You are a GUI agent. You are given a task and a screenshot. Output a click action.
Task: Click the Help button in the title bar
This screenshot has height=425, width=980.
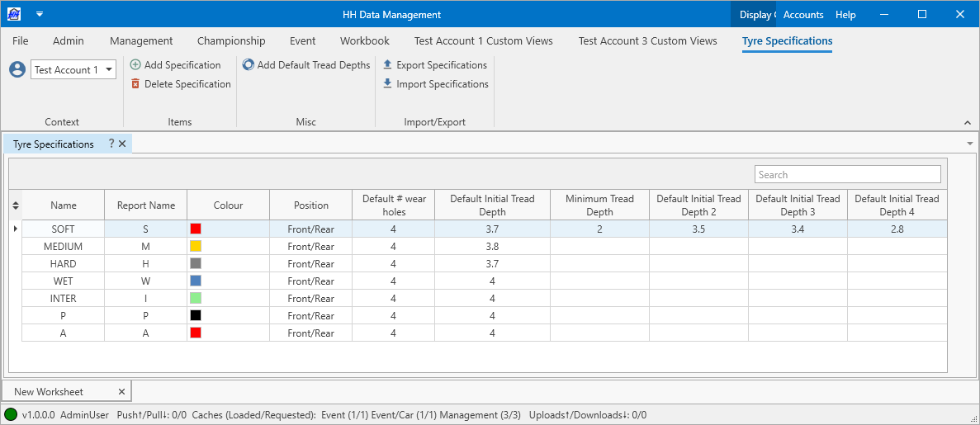click(x=845, y=15)
